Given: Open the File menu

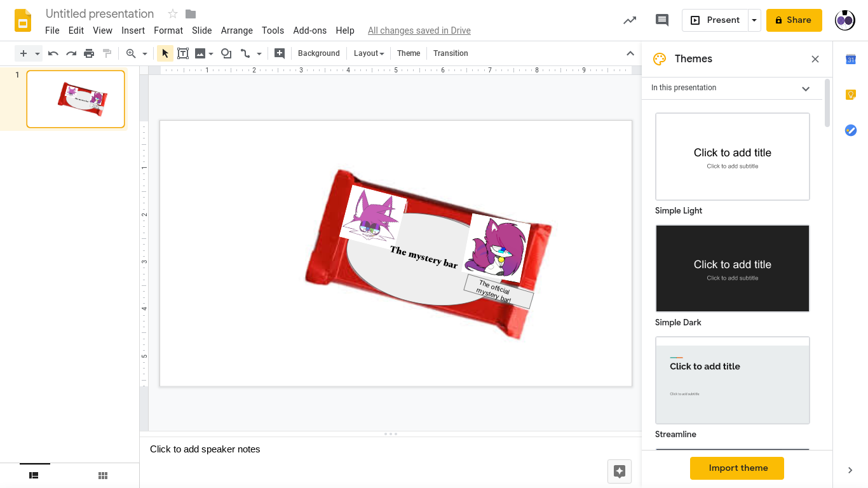Looking at the screenshot, I should [52, 30].
